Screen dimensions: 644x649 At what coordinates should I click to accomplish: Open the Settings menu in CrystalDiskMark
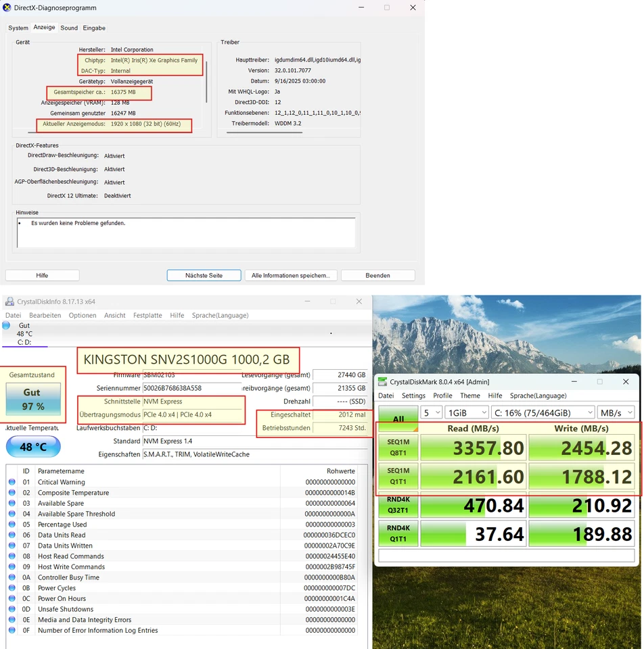tap(413, 395)
